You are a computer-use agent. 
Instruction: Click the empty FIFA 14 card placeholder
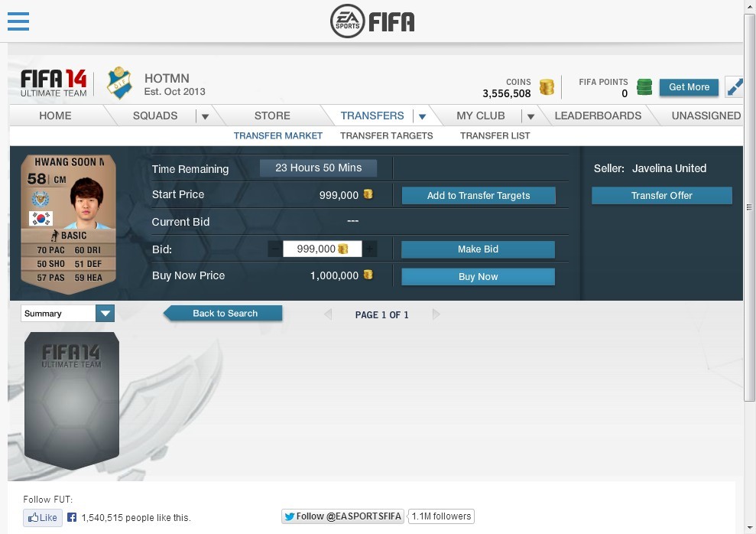(x=71, y=401)
